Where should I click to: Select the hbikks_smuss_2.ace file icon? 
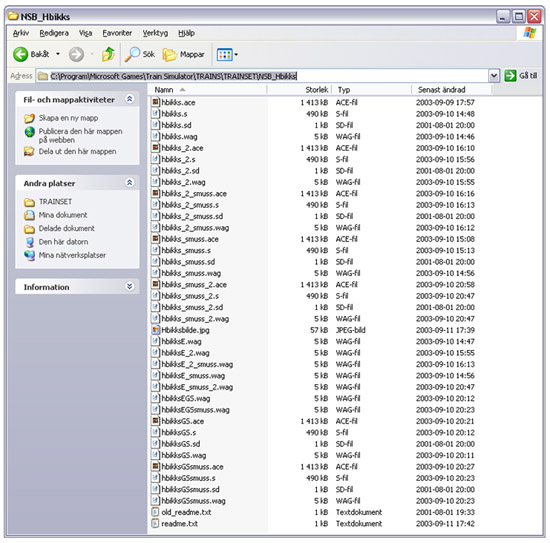[x=155, y=284]
